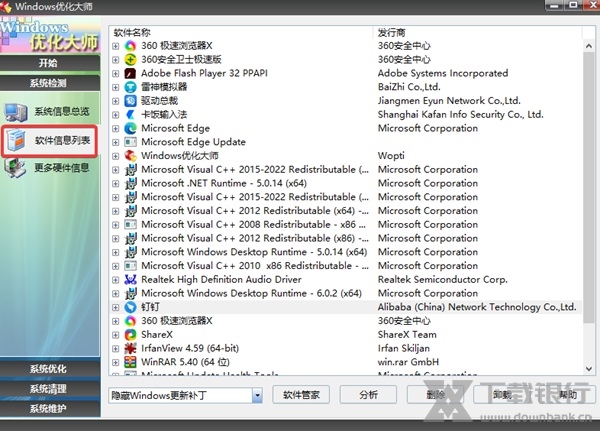Click the 分析 button
This screenshot has width=600, height=431.
(368, 395)
